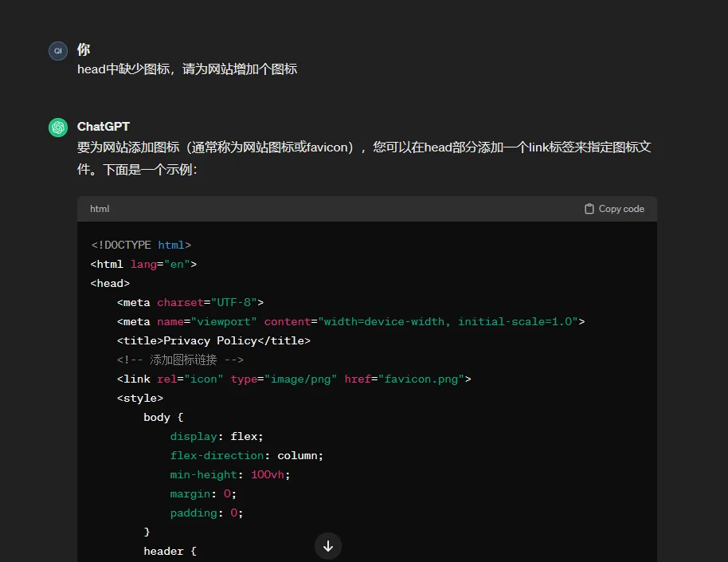Click the Privacy Policy title tag line
728x562 pixels.
click(213, 341)
